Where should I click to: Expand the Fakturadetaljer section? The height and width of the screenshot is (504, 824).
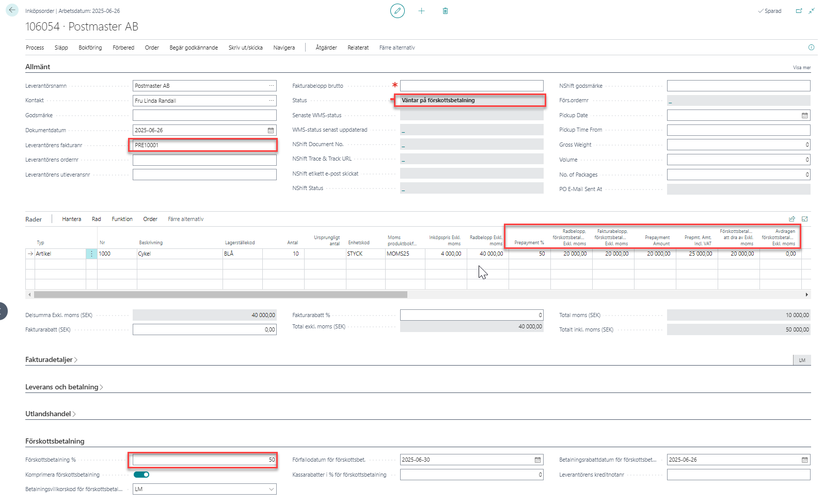click(51, 360)
